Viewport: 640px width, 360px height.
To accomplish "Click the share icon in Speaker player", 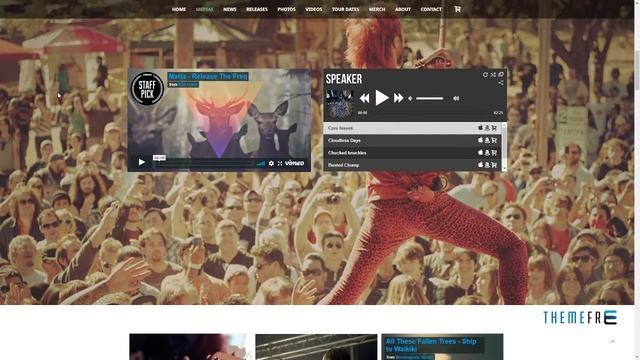I will [501, 83].
